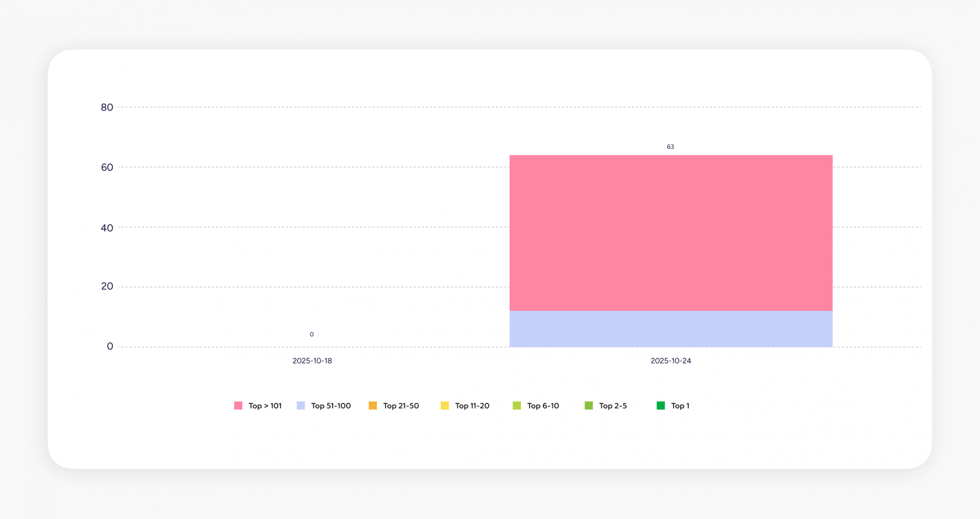This screenshot has height=519, width=980.
Task: Click the 2025-10-18 date axis label
Action: (x=312, y=361)
